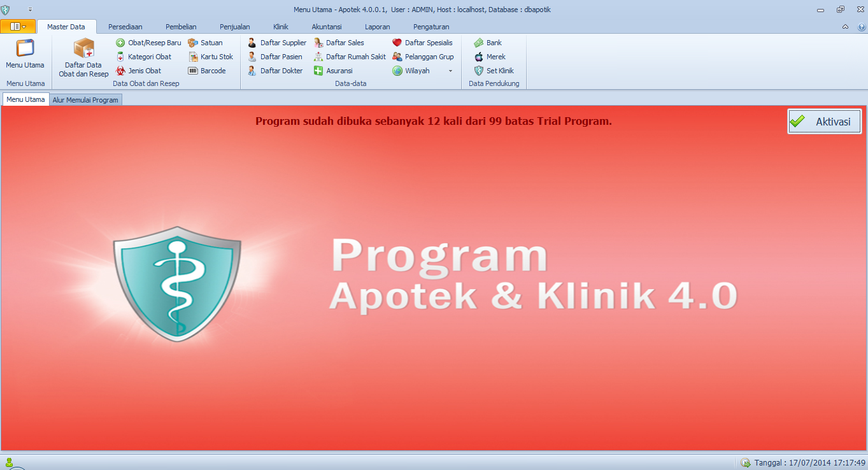The width and height of the screenshot is (868, 470).
Task: Click the help question mark icon
Action: point(862,27)
